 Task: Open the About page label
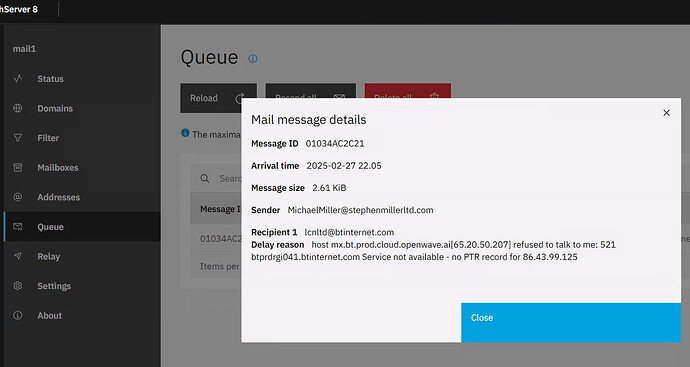click(x=49, y=316)
